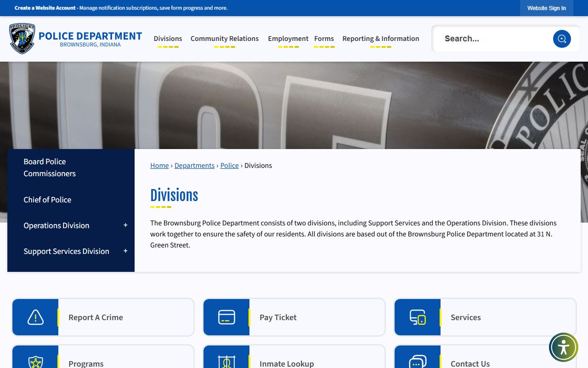Open the Divisions menu

coord(168,39)
